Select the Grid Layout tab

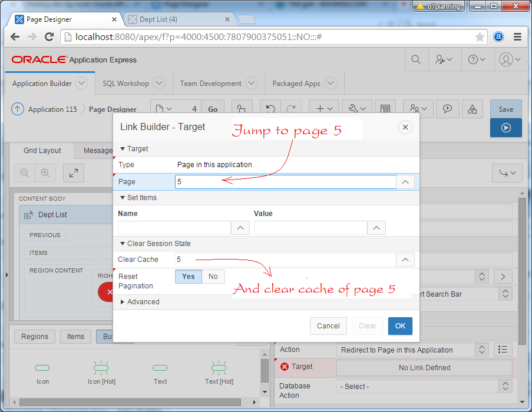pyautogui.click(x=42, y=151)
